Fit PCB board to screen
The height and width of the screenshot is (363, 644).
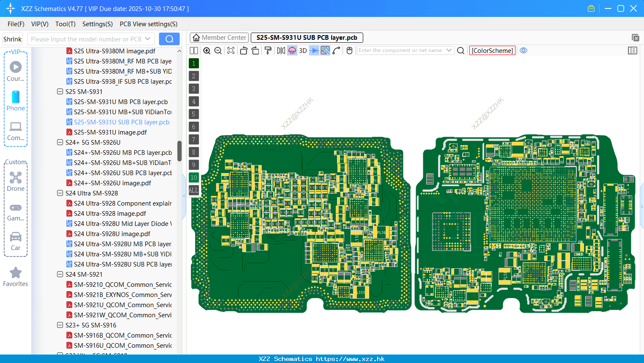click(x=231, y=50)
